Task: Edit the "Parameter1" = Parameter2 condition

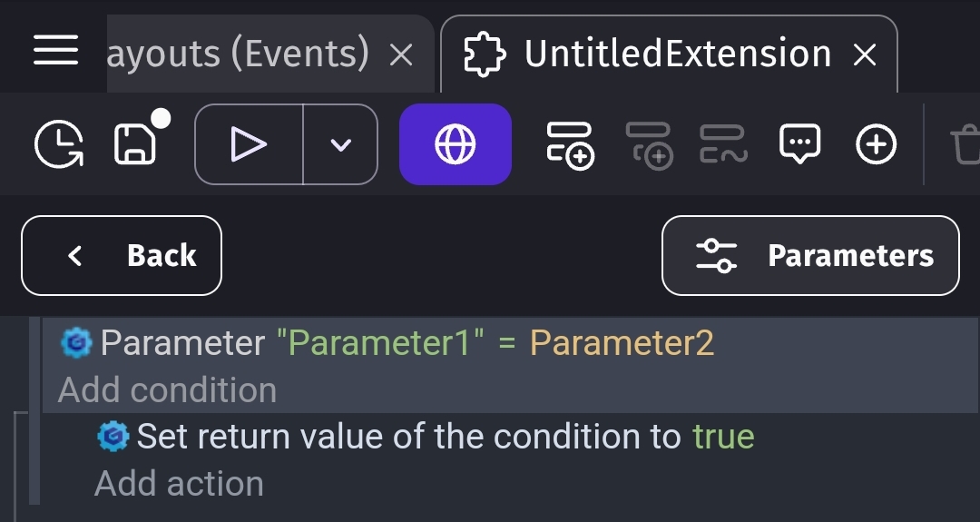Action: [x=387, y=342]
